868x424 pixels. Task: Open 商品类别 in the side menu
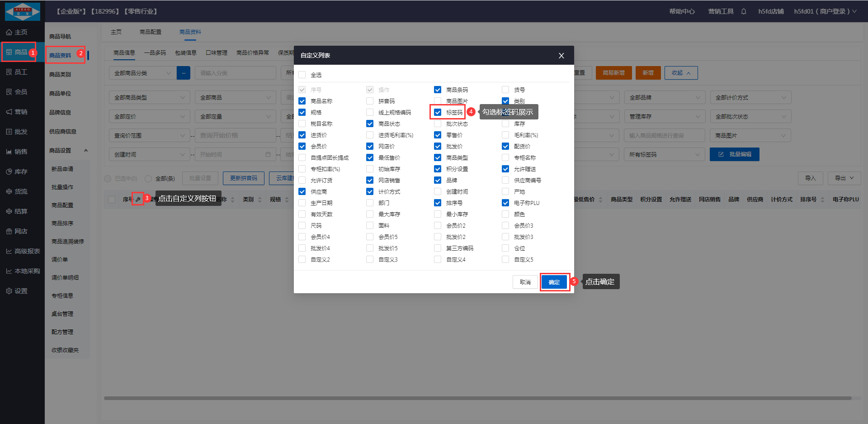coord(60,75)
